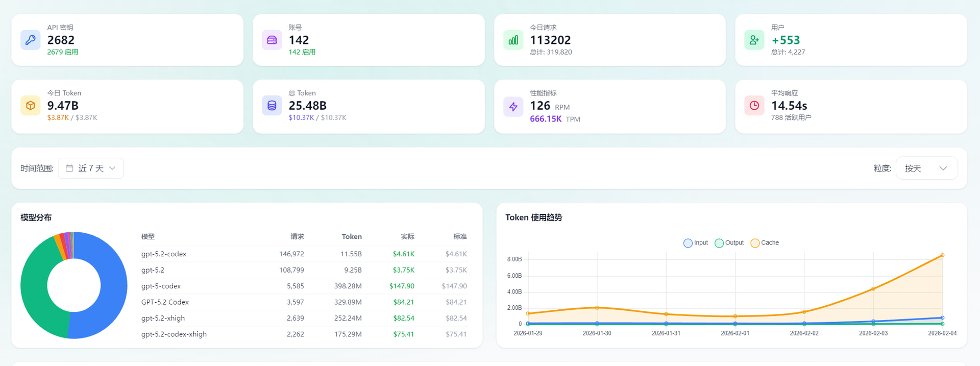
Task: Select the gpt-5.2-codex model row
Action: [x=304, y=254]
